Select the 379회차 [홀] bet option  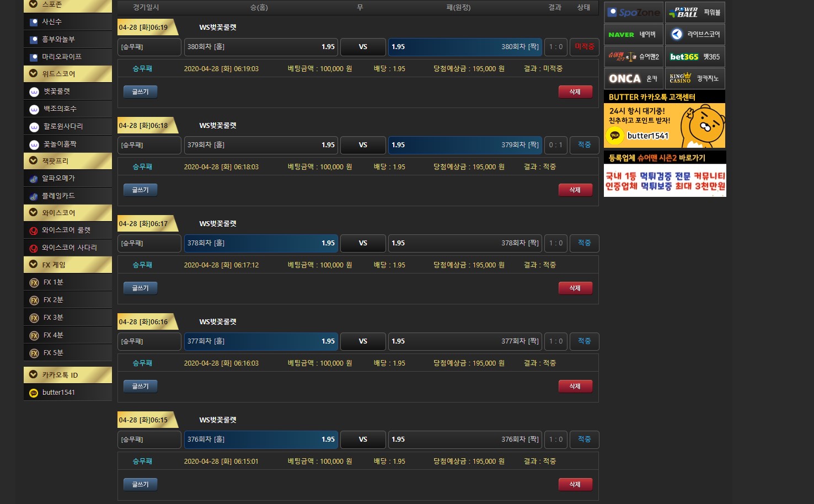261,145
